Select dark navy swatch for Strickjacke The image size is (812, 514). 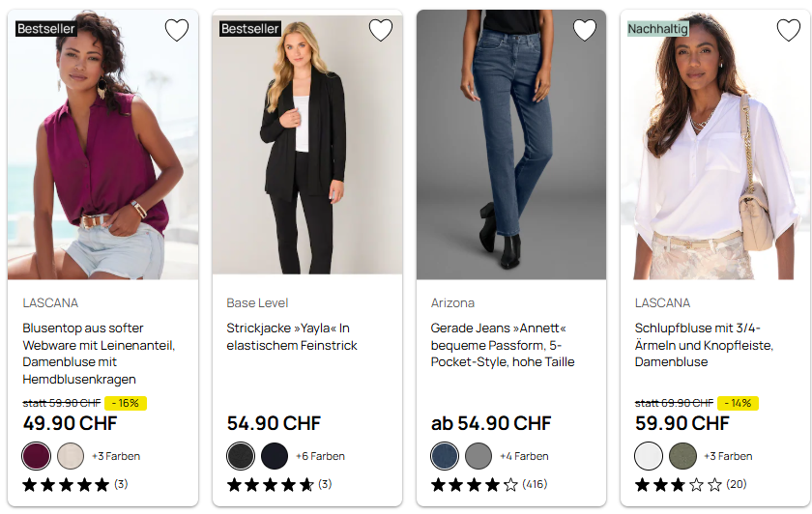pos(275,456)
